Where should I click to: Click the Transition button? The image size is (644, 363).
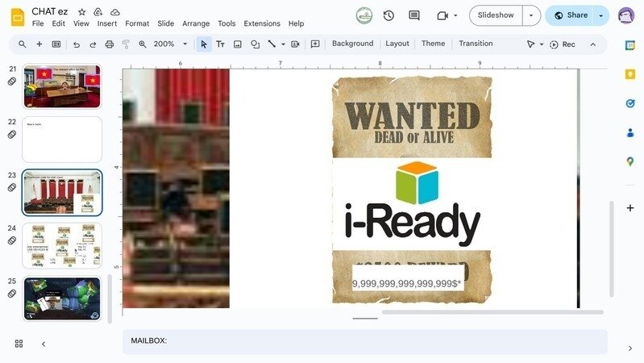[x=476, y=44]
